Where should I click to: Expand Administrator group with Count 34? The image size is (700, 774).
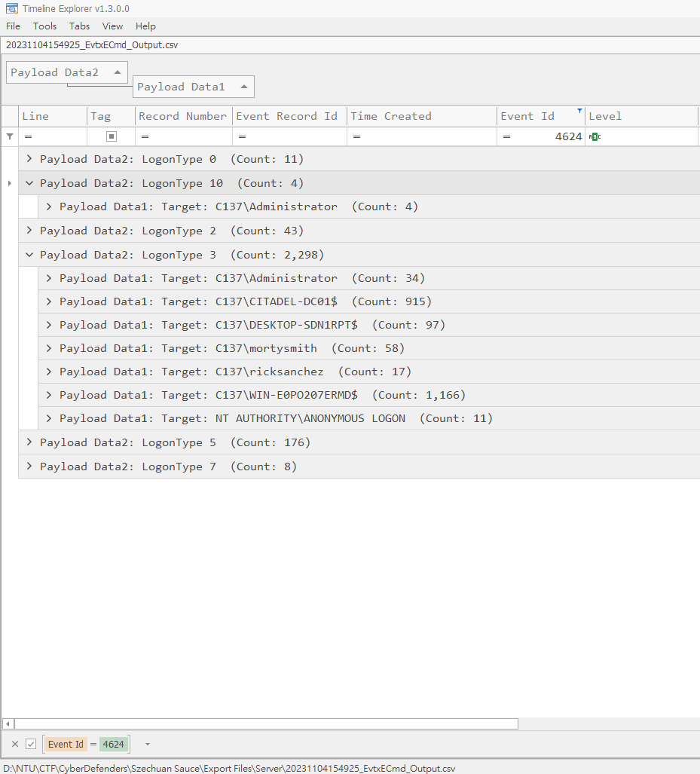49,278
